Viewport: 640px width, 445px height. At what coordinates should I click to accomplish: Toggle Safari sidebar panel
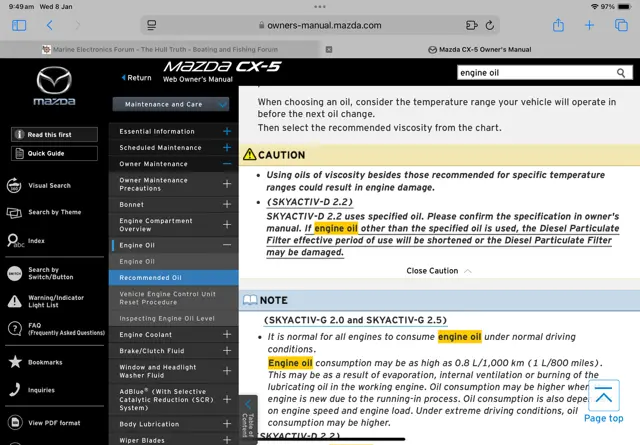[x=19, y=25]
